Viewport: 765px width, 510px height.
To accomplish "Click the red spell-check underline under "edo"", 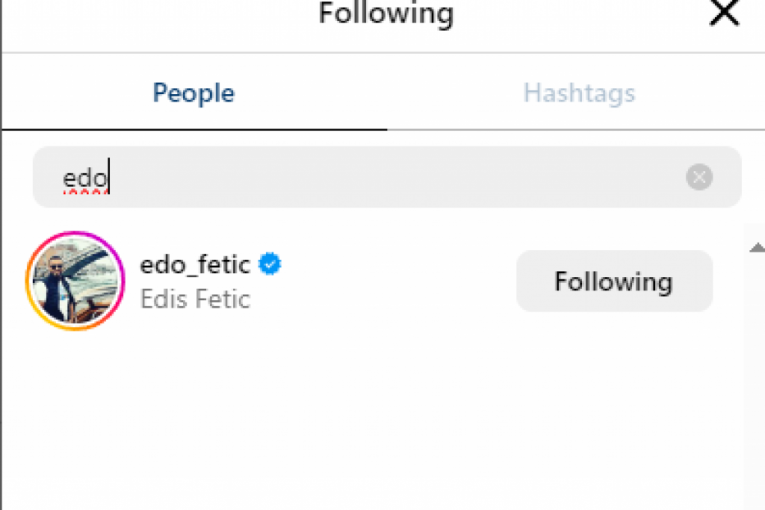I will click(x=84, y=191).
